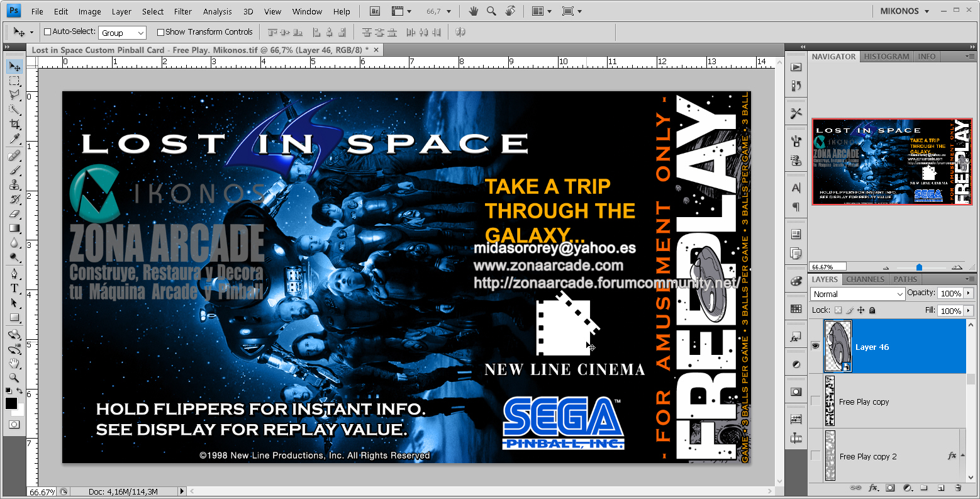Add a layer mask from Layers footer
The image size is (980, 499).
[x=890, y=488]
